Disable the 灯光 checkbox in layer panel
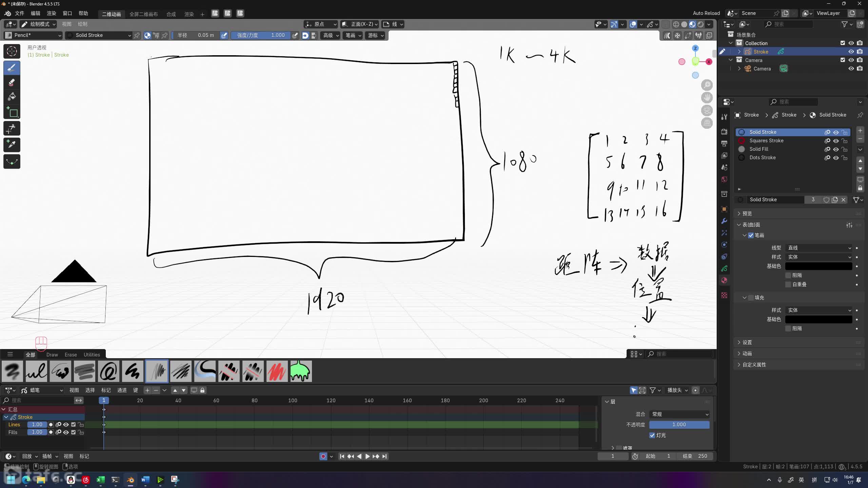Screen dimensions: 868x488 coord(652,435)
